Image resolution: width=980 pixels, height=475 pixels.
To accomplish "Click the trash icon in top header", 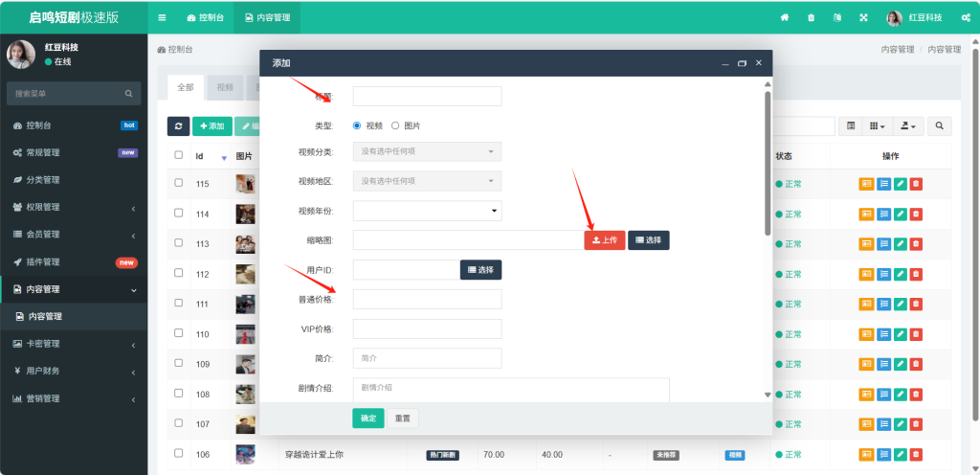I will [x=812, y=18].
